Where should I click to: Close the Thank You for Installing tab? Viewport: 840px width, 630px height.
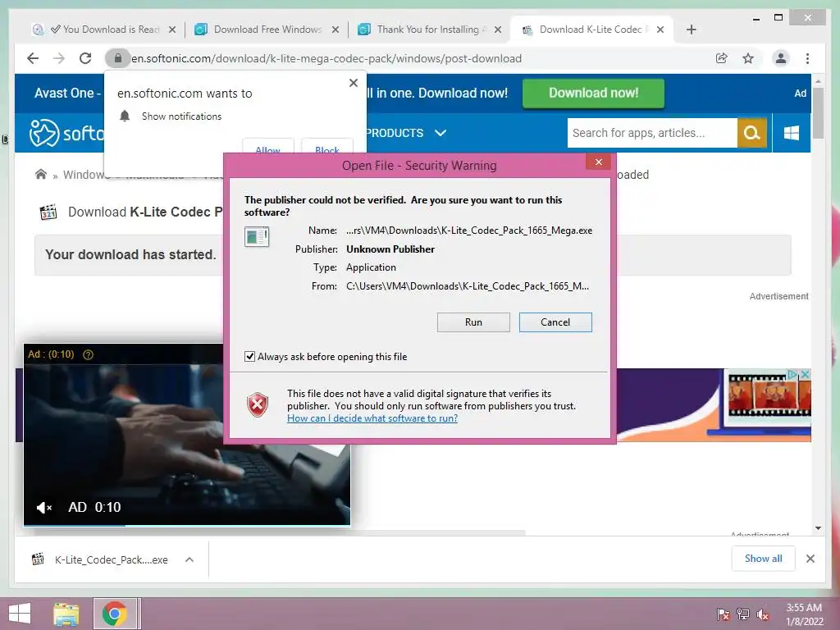point(498,30)
